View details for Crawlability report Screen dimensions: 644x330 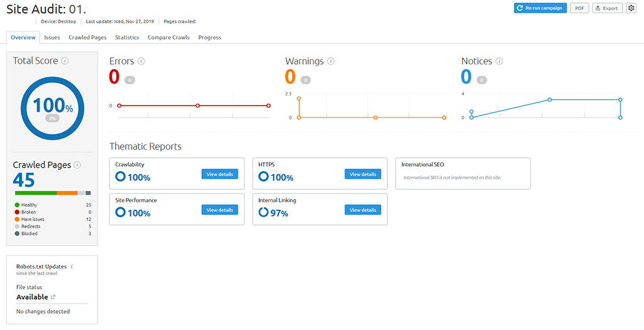pos(219,174)
